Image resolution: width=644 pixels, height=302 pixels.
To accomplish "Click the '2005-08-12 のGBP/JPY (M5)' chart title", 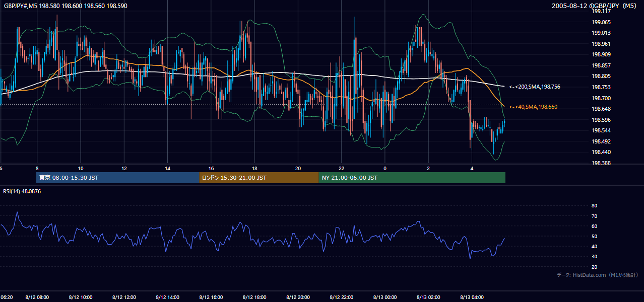I will (x=595, y=6).
